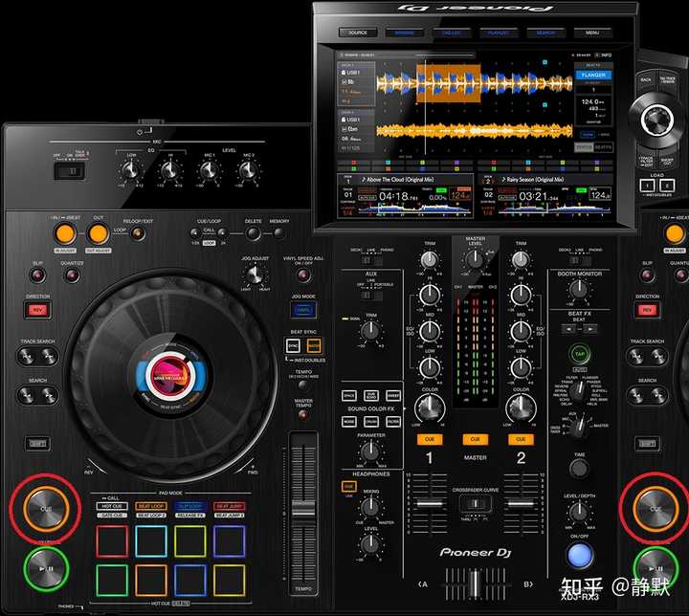Toggle SLIP mode on left deck
This screenshot has height=616, width=689.
(x=37, y=275)
